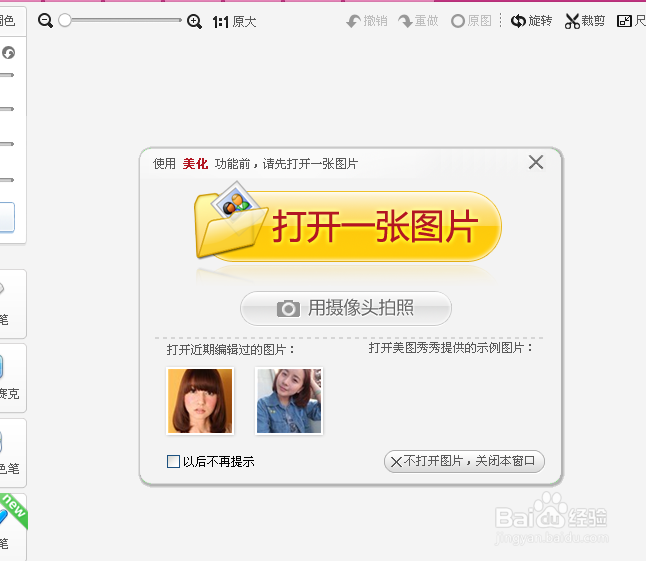
Task: Open the 裁剪 crop tool
Action: pyautogui.click(x=585, y=21)
